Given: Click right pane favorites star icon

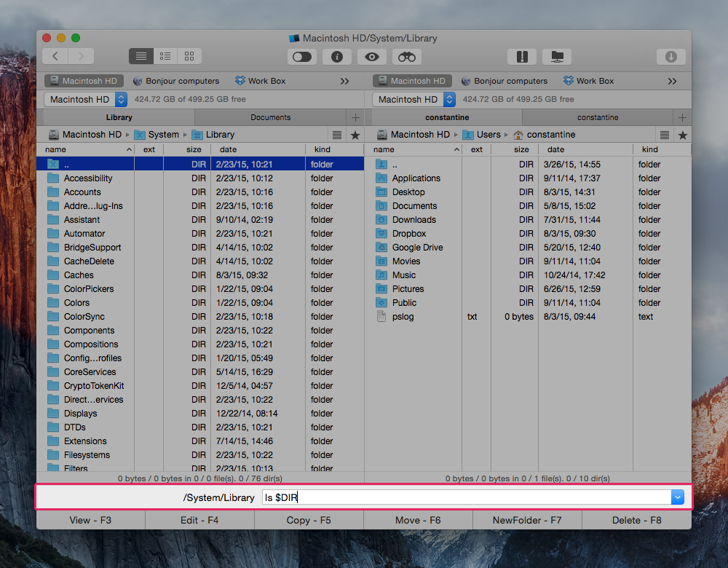Looking at the screenshot, I should [x=683, y=135].
